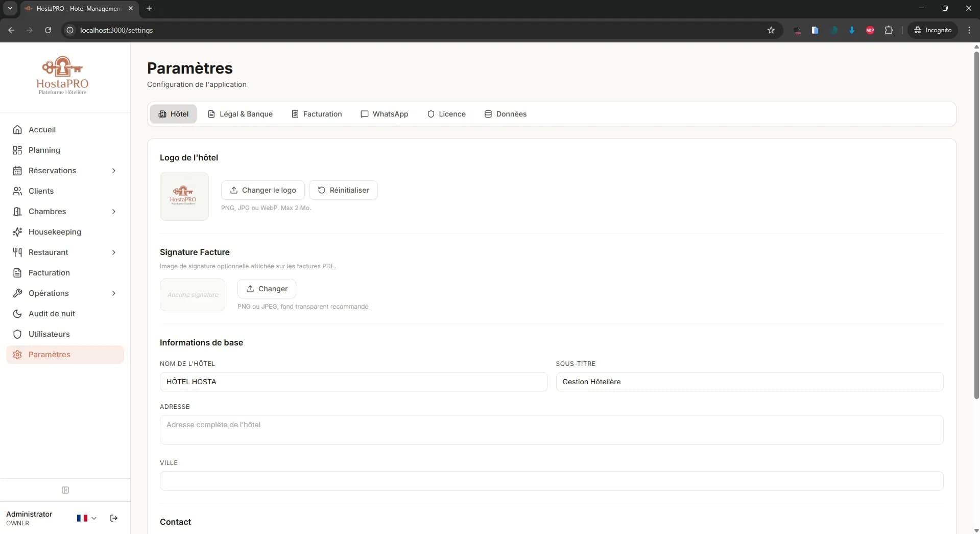Click the logout icon beside Administrator
This screenshot has height=534, width=980.
pyautogui.click(x=114, y=518)
